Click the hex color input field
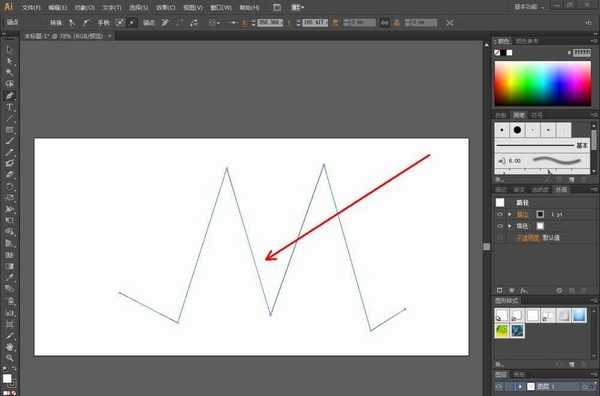 (x=581, y=52)
